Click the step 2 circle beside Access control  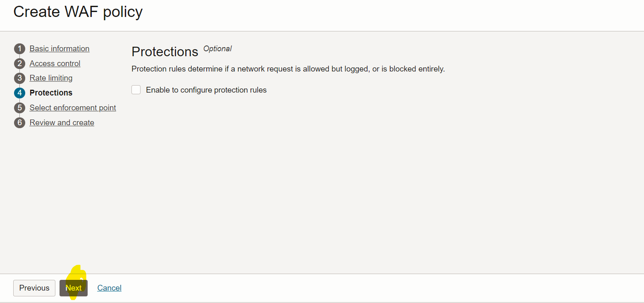click(19, 63)
